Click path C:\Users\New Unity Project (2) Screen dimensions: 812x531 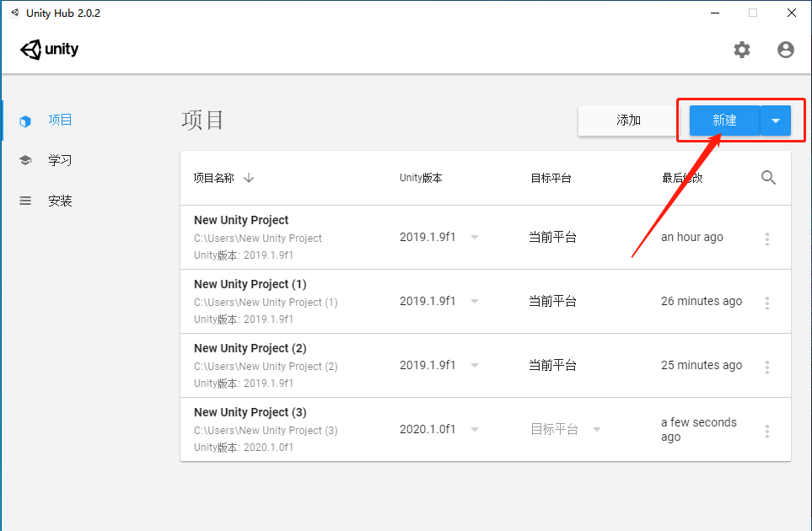pos(266,367)
